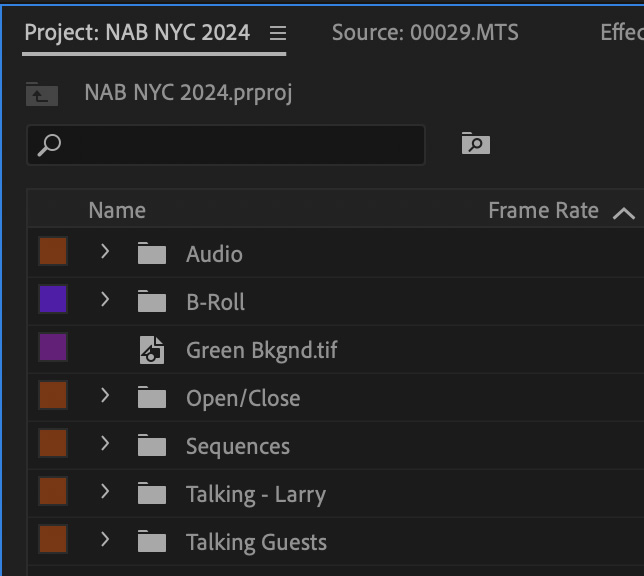Select the Audio bin folder icon

pyautogui.click(x=152, y=253)
